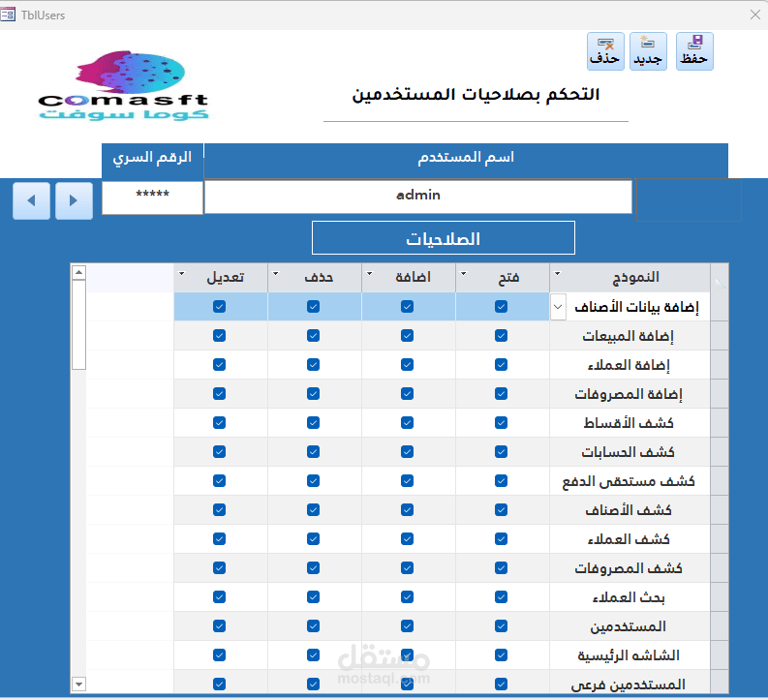Screen dimensions: 768x700
Task: Close the TblUsers window
Action: point(755,15)
